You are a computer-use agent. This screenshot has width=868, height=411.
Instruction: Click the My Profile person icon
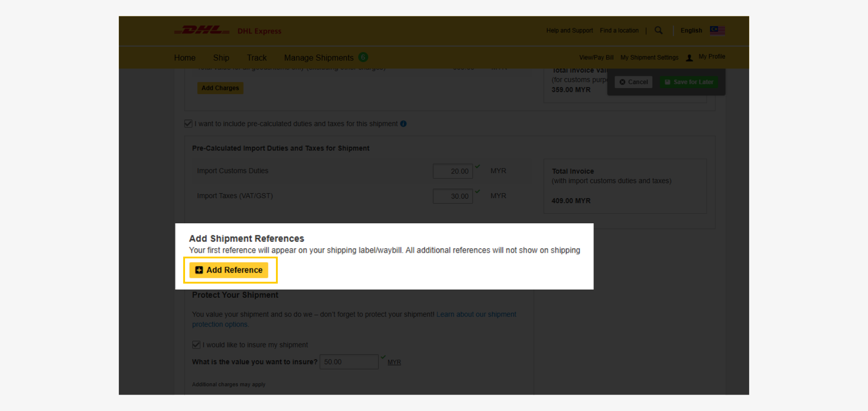click(x=689, y=58)
